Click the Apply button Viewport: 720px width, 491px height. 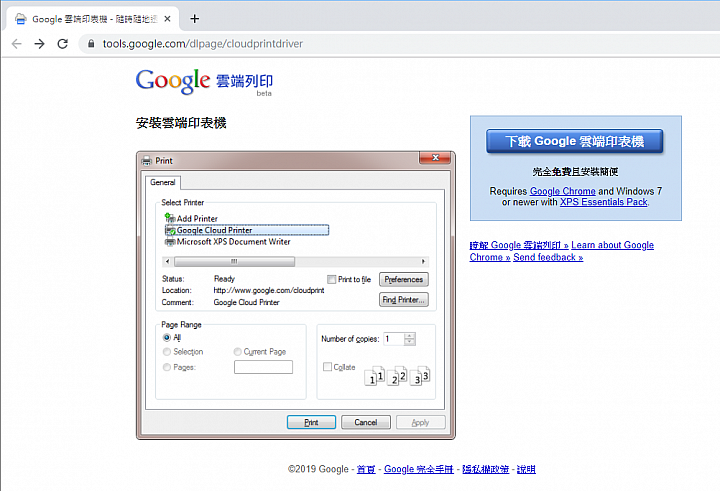[x=421, y=422]
